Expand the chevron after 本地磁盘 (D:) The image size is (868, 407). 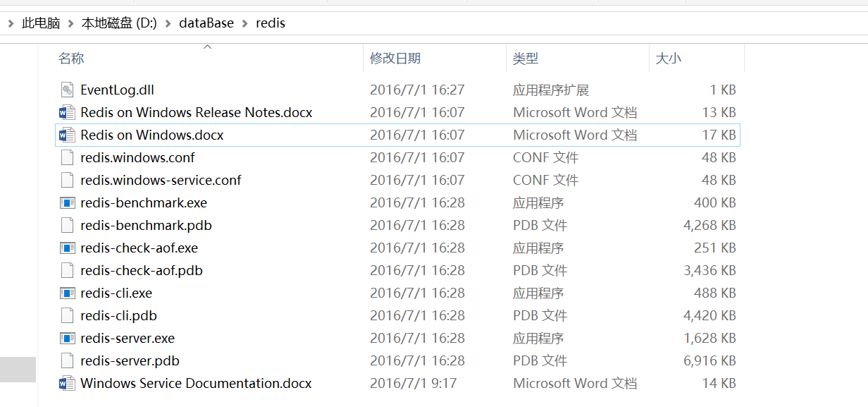click(168, 23)
